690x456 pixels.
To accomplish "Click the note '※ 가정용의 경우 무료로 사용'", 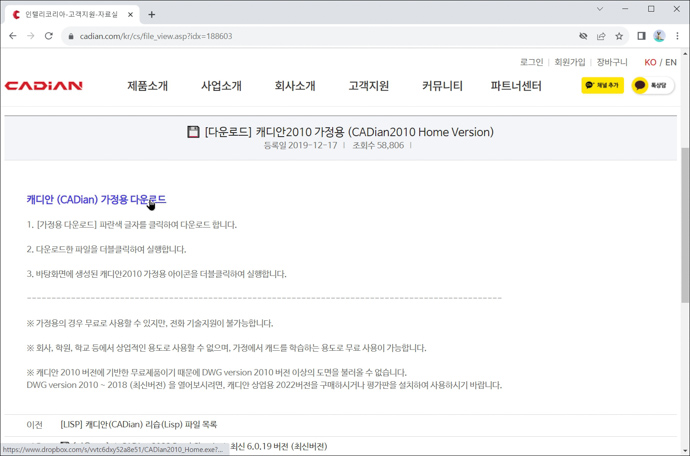I will click(150, 324).
